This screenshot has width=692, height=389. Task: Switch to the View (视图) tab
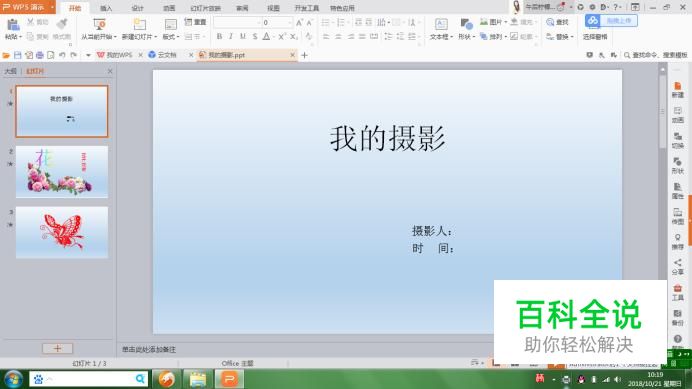point(273,8)
